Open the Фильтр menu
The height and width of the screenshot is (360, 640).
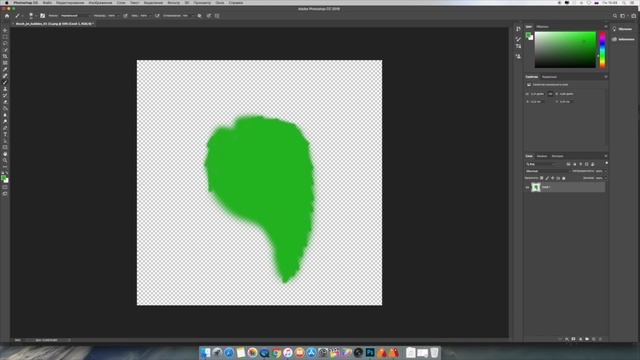pos(173,2)
